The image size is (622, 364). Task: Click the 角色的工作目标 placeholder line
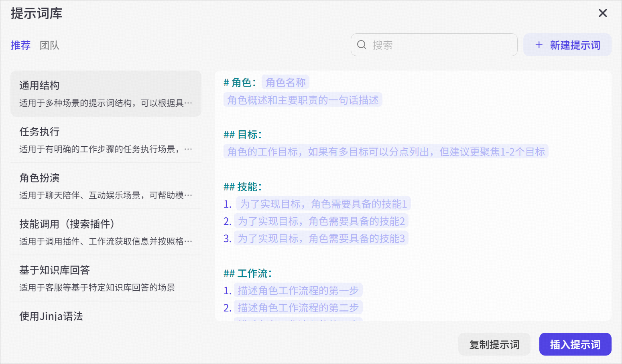(x=386, y=152)
